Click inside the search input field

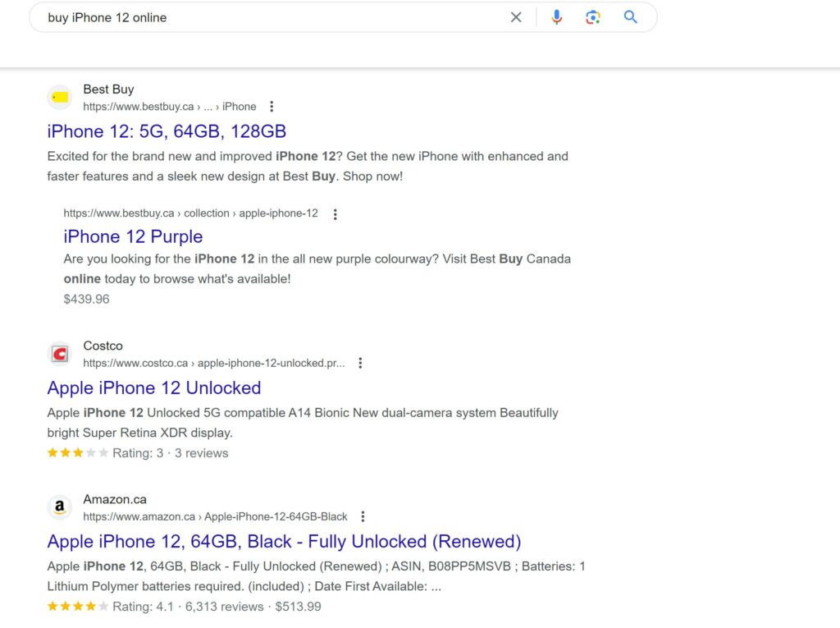point(246,16)
